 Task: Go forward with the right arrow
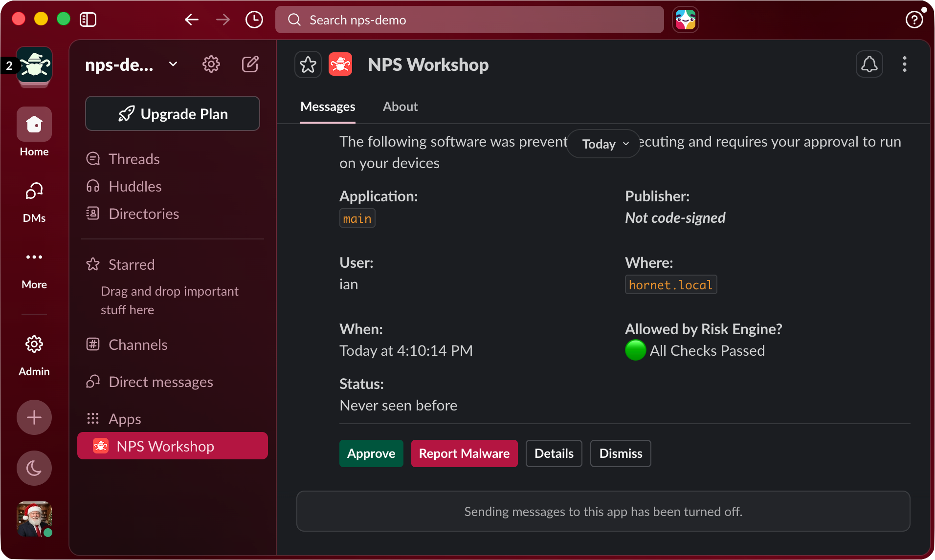coord(223,20)
